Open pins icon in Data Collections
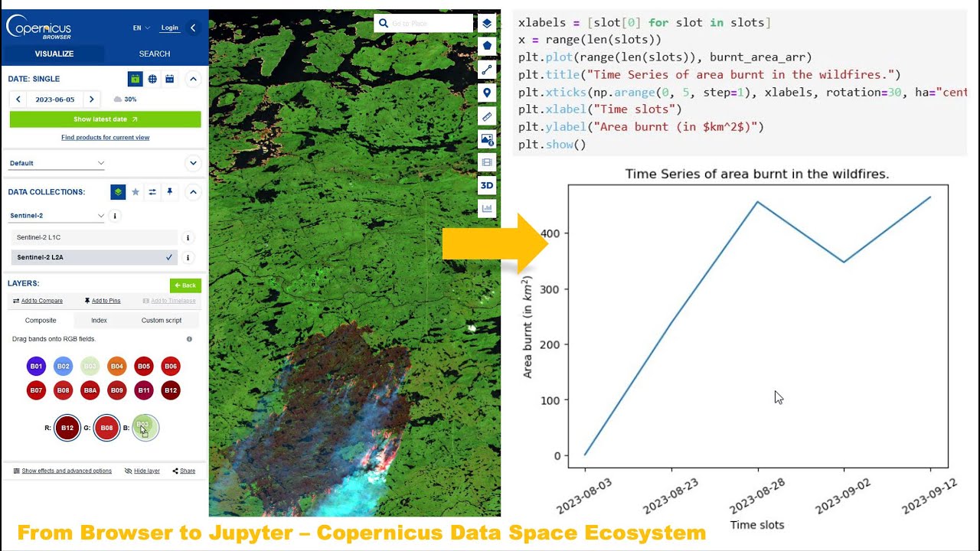980x551 pixels. click(x=170, y=192)
